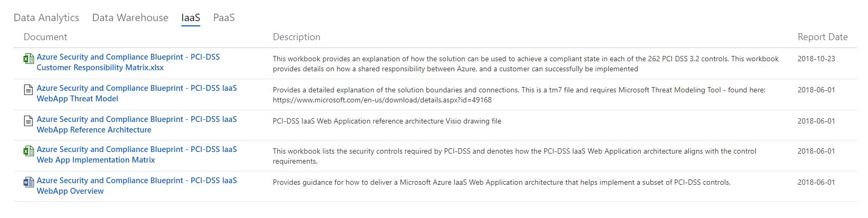Click Word icon next to WebApp Overview
The image size is (868, 218).
tap(28, 182)
